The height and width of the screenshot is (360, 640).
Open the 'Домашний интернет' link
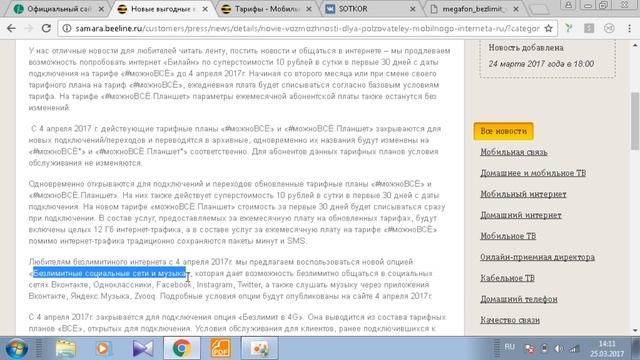pyautogui.click(x=520, y=215)
